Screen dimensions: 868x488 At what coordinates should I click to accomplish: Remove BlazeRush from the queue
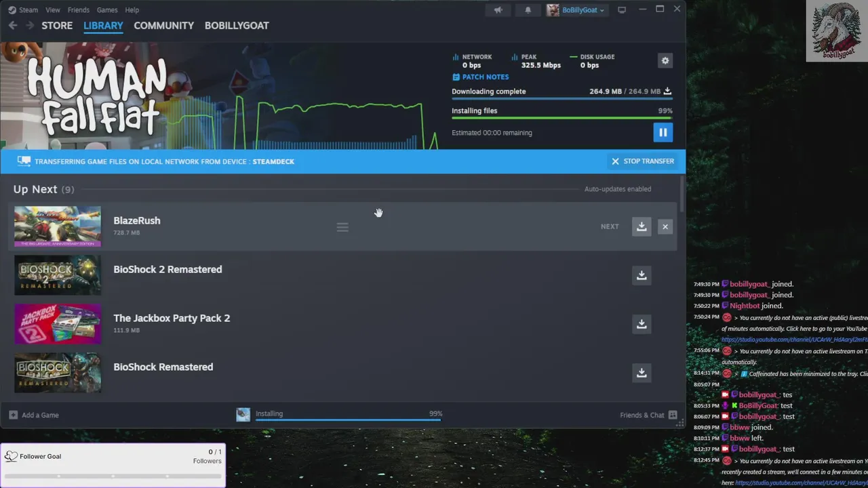pyautogui.click(x=665, y=226)
